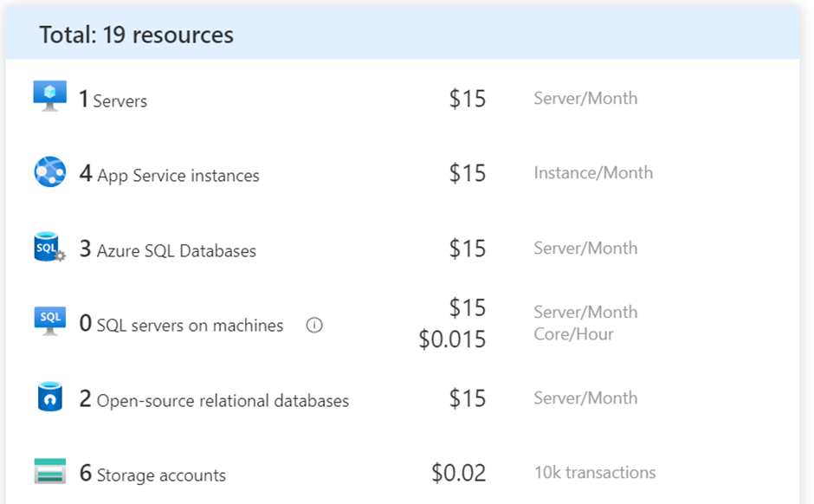This screenshot has width=814, height=504.
Task: Select the $0.02 Storage accounts price
Action: [x=458, y=473]
